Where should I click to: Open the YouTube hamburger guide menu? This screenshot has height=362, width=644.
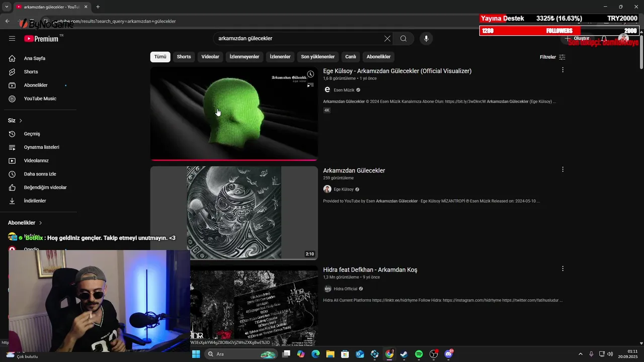click(12, 39)
